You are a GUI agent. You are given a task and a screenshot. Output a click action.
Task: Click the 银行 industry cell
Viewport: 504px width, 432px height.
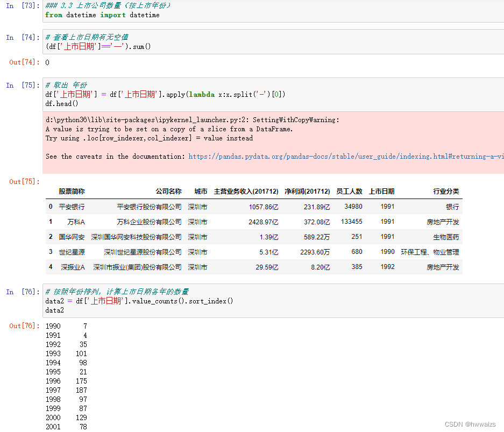tap(452, 207)
